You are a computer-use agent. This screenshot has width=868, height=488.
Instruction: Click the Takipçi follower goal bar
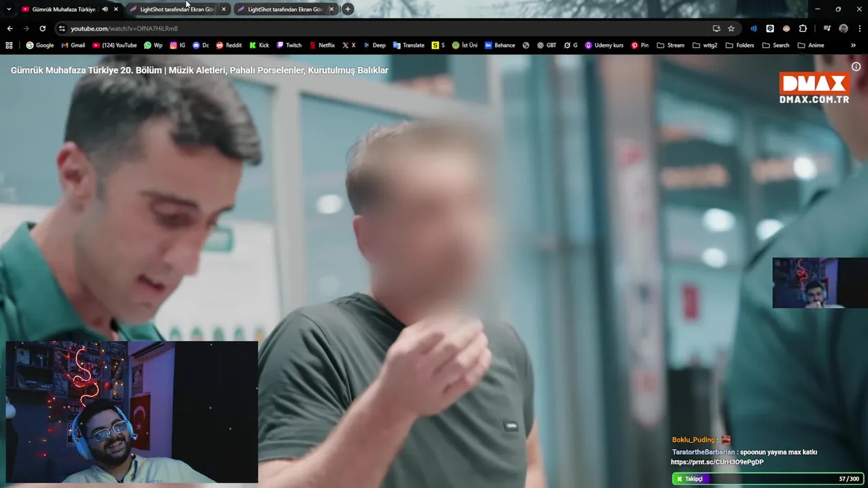768,479
